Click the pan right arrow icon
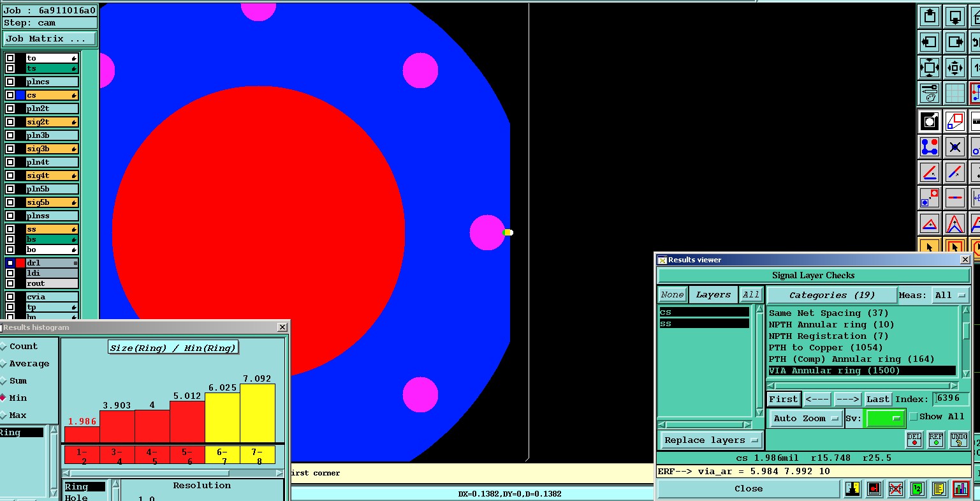This screenshot has height=501, width=980. (954, 42)
